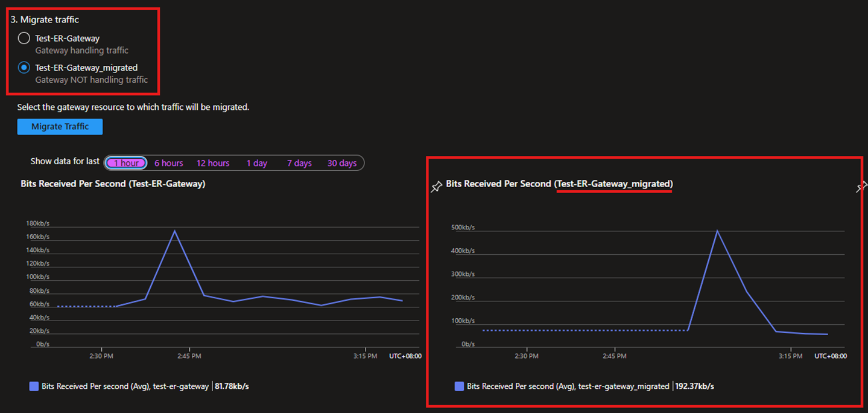Click the 500kb/s peak on the migrated chart
The height and width of the screenshot is (413, 868).
[x=717, y=230]
